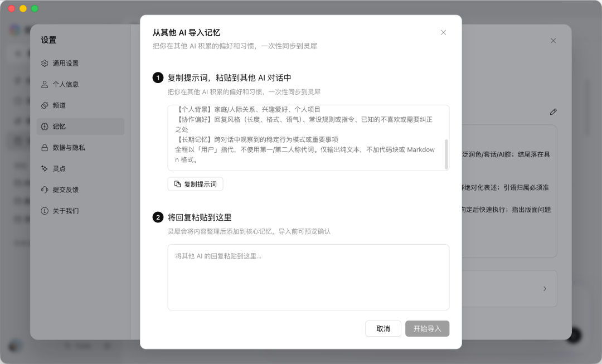Click the person icon beside 个人信息

(45, 85)
